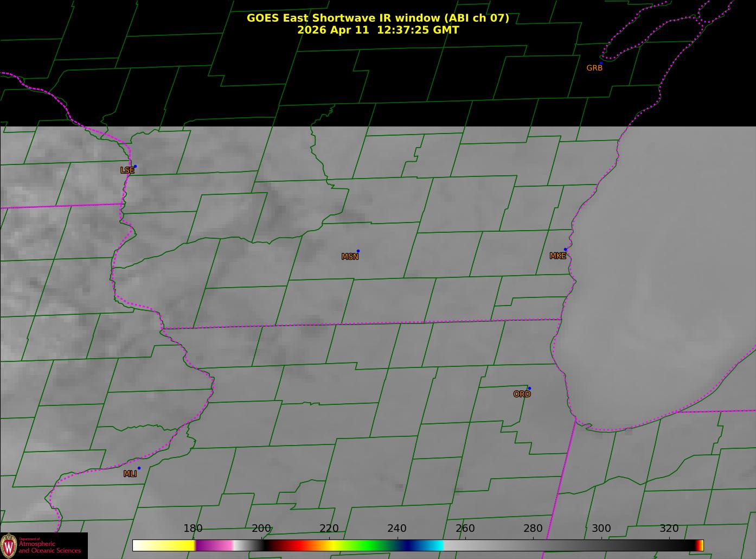Click the GOES East Shortwave IR title

[377, 18]
